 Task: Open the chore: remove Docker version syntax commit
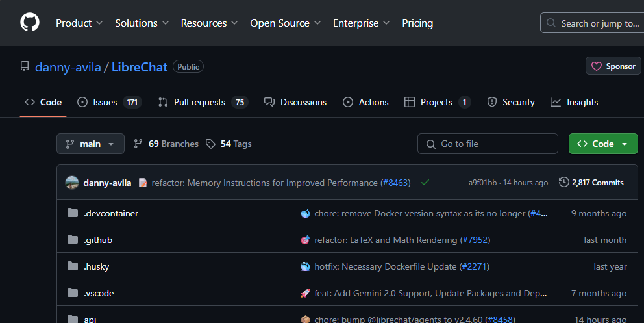[x=420, y=213]
